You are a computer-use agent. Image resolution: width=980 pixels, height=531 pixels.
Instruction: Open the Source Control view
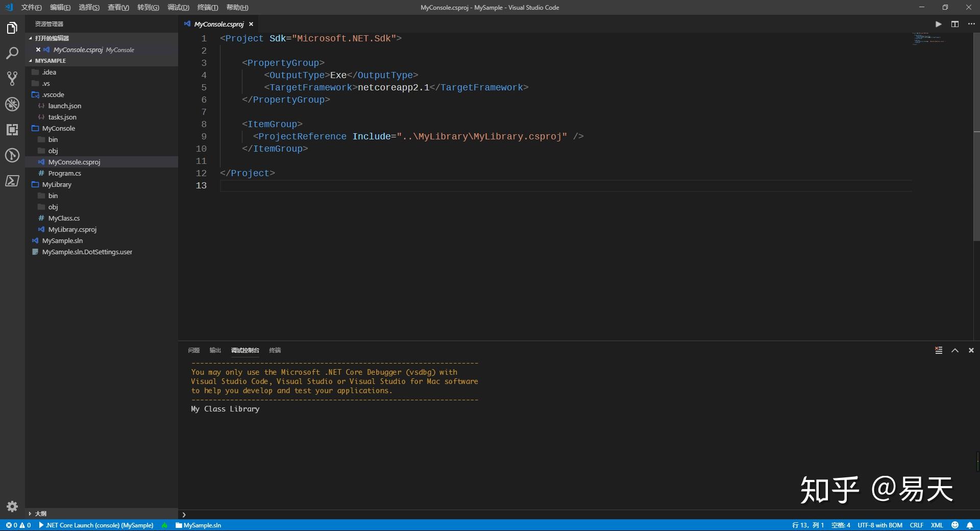12,79
